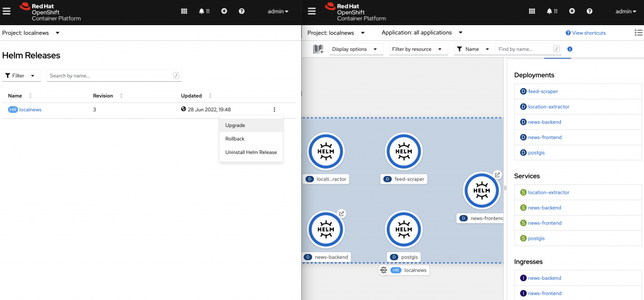The height and width of the screenshot is (300, 644).
Task: Open kebab actions menu for localnews release
Action: click(274, 109)
